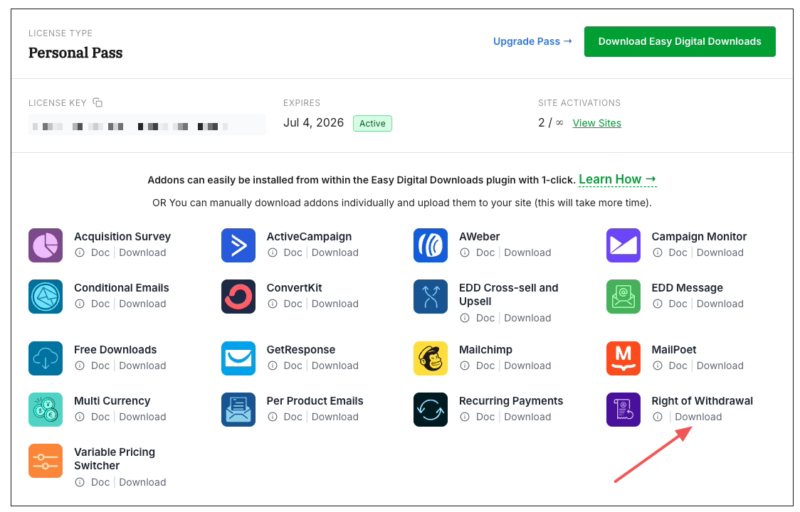Click the Free Downloads addon icon
Image resolution: width=800 pixels, height=512 pixels.
(45, 359)
